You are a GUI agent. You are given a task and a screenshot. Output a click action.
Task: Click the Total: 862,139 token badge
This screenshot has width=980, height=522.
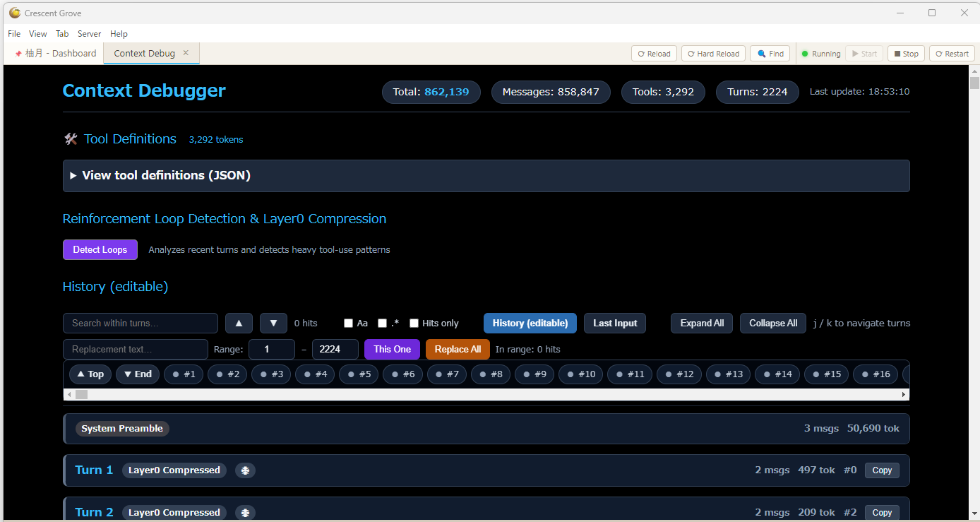click(x=431, y=92)
